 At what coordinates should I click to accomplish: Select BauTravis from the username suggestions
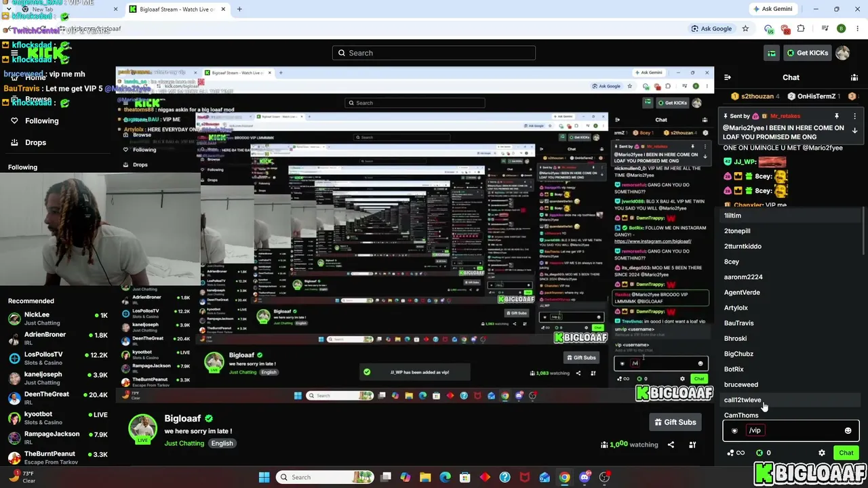[x=791, y=323]
